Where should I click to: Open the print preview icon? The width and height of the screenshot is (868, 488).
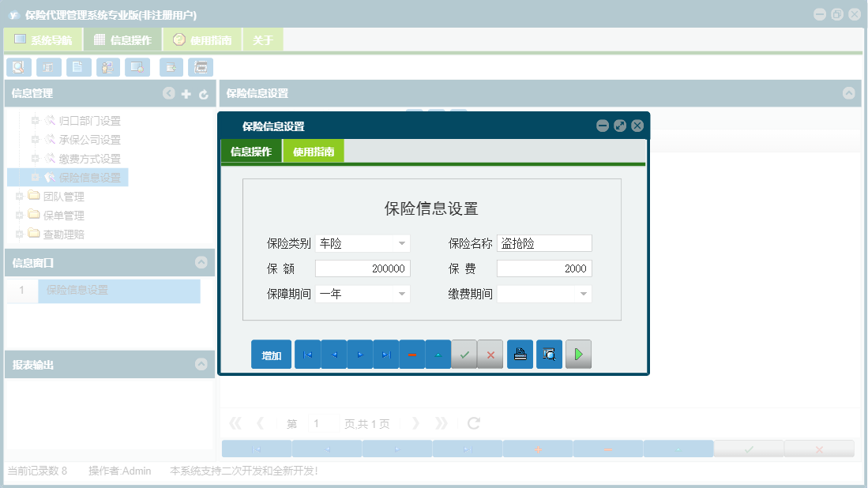coord(549,355)
